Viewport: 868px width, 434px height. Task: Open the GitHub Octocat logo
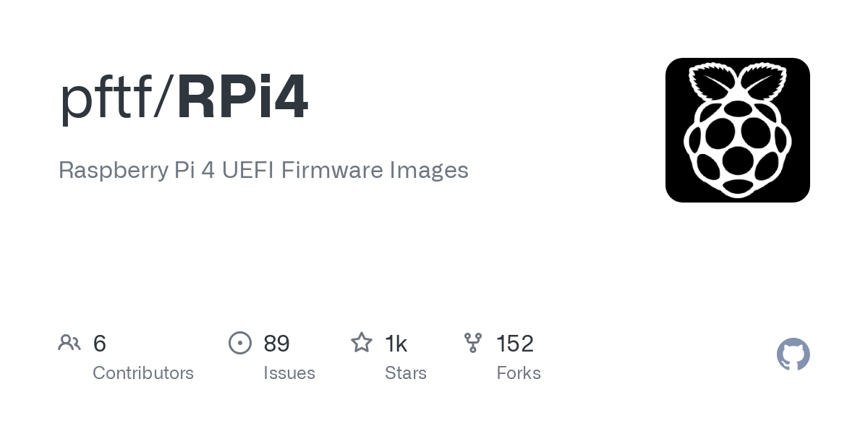tap(793, 354)
